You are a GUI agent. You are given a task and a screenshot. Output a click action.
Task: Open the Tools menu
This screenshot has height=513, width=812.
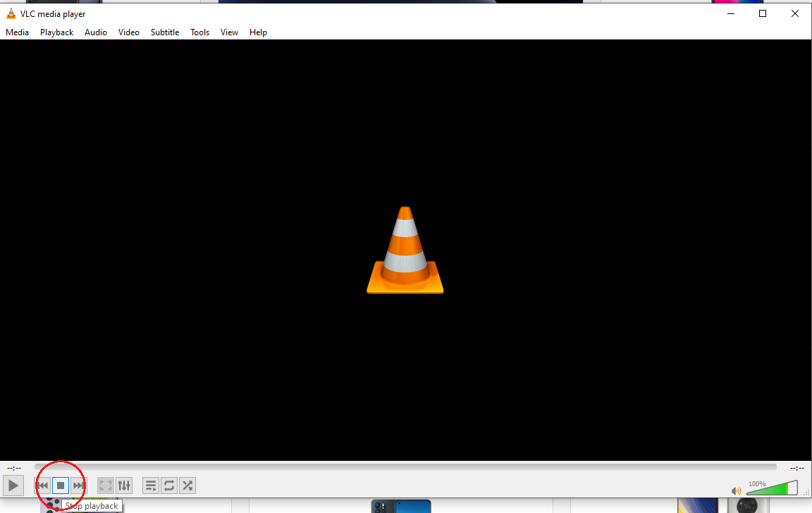coord(200,32)
